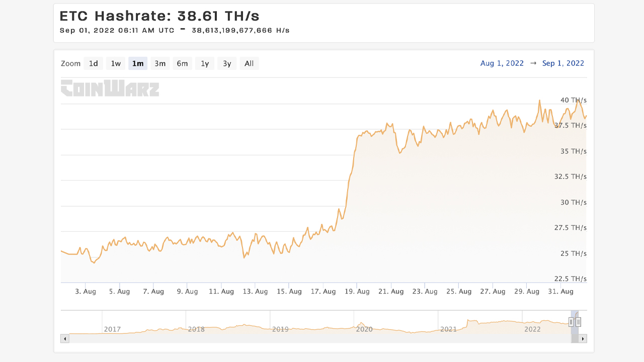Click the 27.5 TH/s axis label

[570, 228]
